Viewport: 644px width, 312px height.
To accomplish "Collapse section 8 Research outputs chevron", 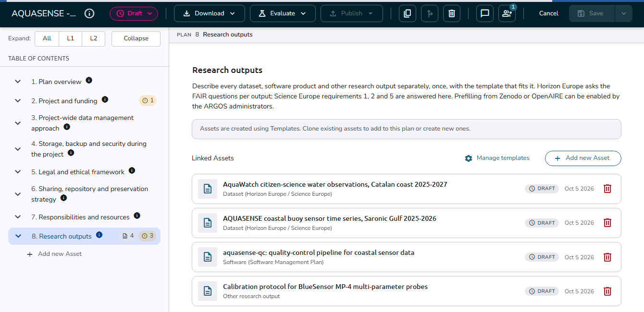I will [18, 236].
